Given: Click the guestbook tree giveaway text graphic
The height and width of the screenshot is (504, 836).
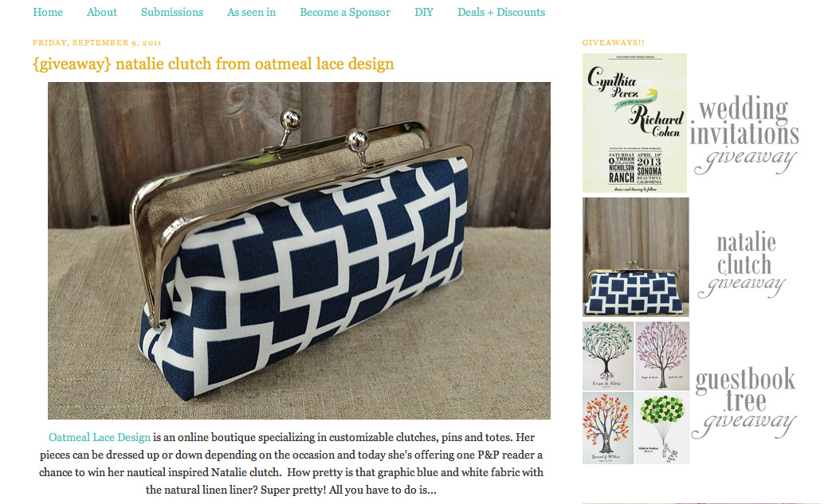Looking at the screenshot, I should pos(745,402).
